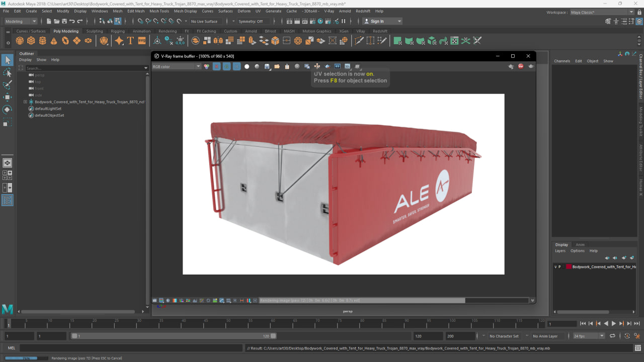Open Outliner Display menu

[25, 60]
